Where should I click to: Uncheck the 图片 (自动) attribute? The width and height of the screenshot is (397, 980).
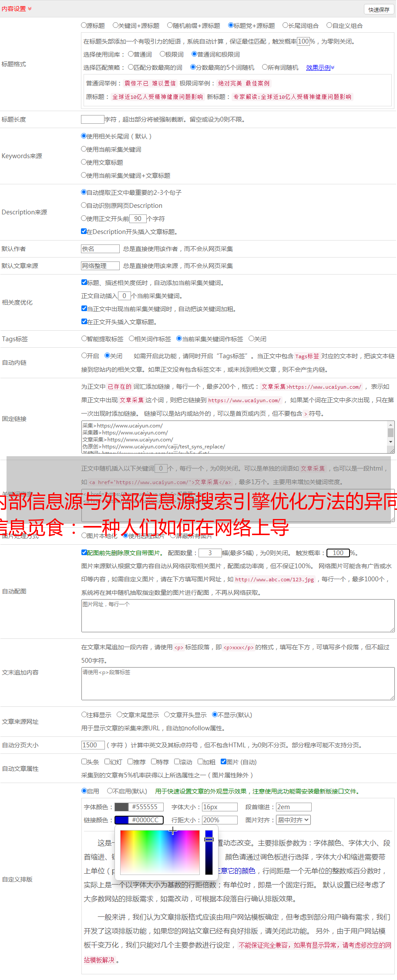(x=223, y=762)
